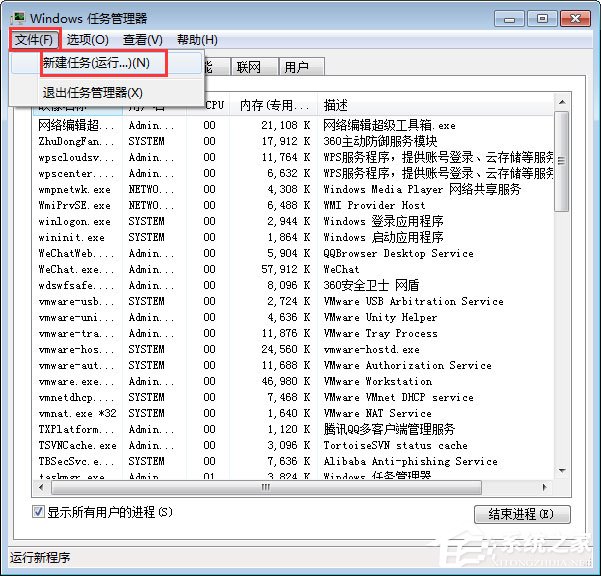Select the TSVNCache.exe process row

coord(293,445)
